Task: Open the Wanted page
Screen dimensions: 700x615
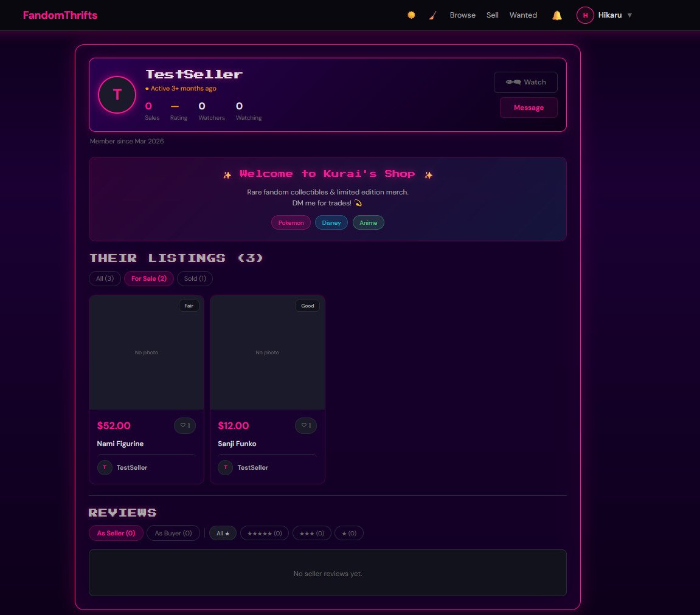Action: [x=523, y=15]
